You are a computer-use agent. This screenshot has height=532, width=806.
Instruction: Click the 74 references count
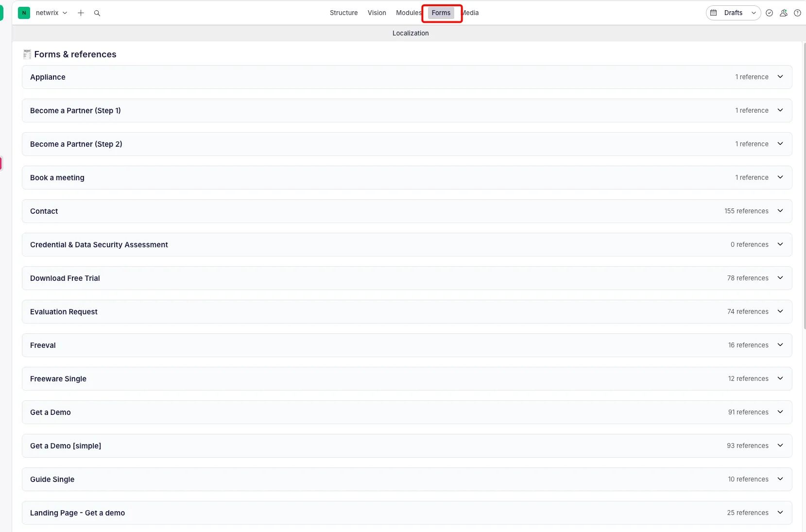748,311
